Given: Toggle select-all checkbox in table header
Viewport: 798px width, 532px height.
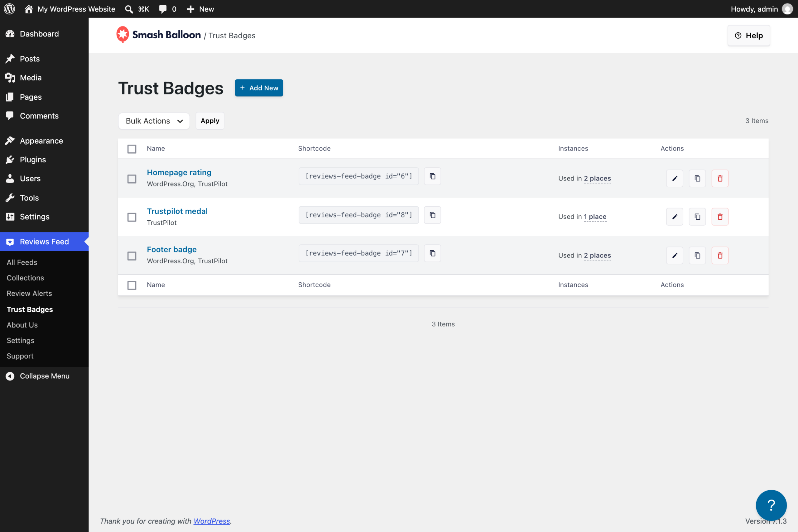Looking at the screenshot, I should (132, 149).
